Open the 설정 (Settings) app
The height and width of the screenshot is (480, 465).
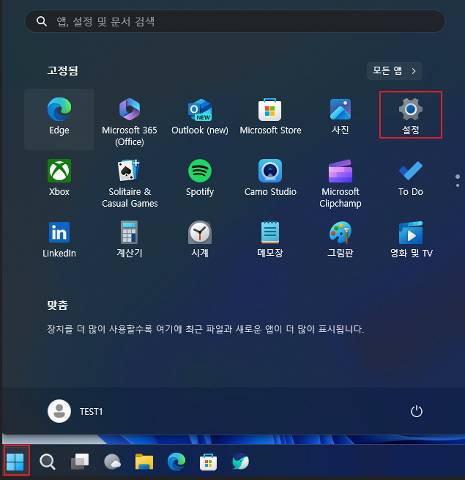pyautogui.click(x=411, y=115)
